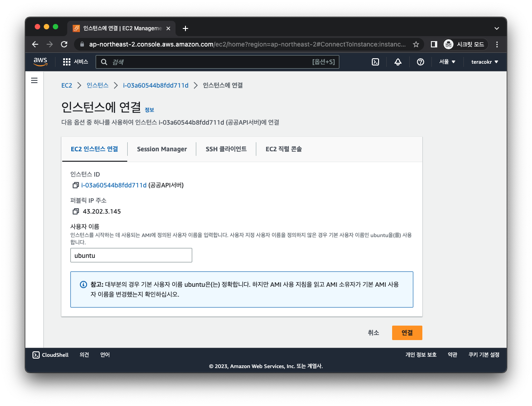Open i-03a60544b8fdd711d breadcrumb link
This screenshot has width=532, height=406.
(155, 85)
